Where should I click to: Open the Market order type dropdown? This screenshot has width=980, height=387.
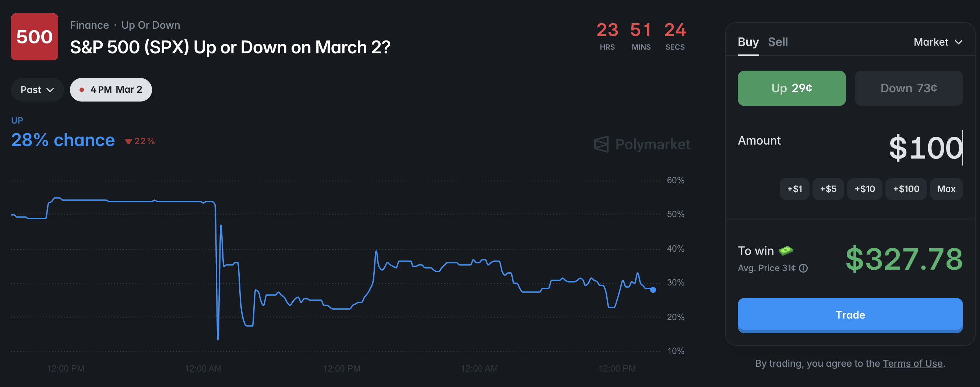pos(938,42)
